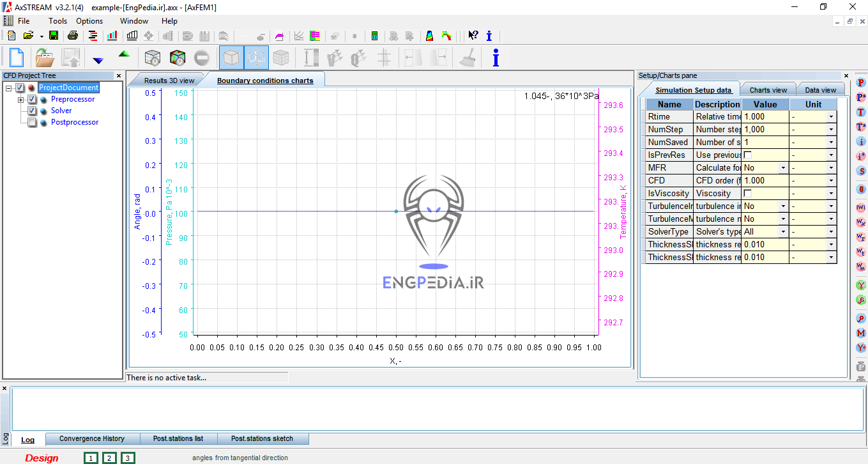Click the pink-roofed icon in small toolbar
Image resolution: width=868 pixels, height=464 pixels.
point(279,36)
